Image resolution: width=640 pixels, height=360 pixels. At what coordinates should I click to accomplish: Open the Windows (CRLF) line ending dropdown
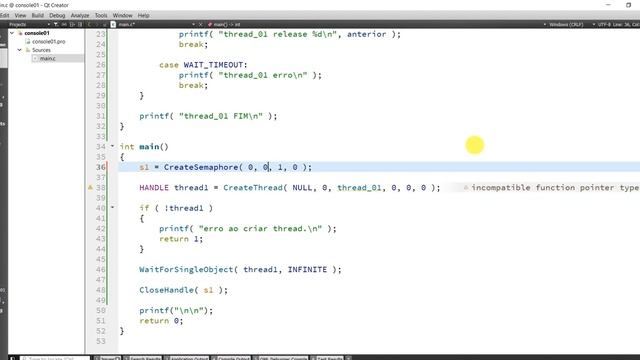click(566, 24)
